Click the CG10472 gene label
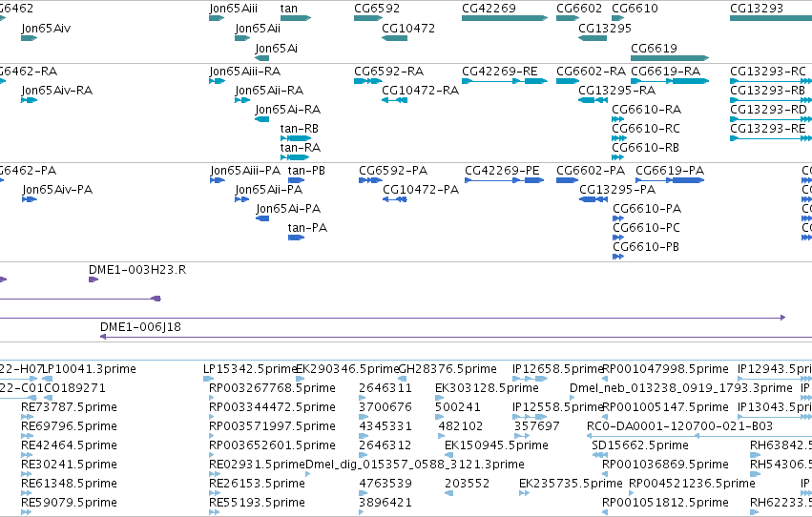Image resolution: width=812 pixels, height=517 pixels. click(x=408, y=28)
